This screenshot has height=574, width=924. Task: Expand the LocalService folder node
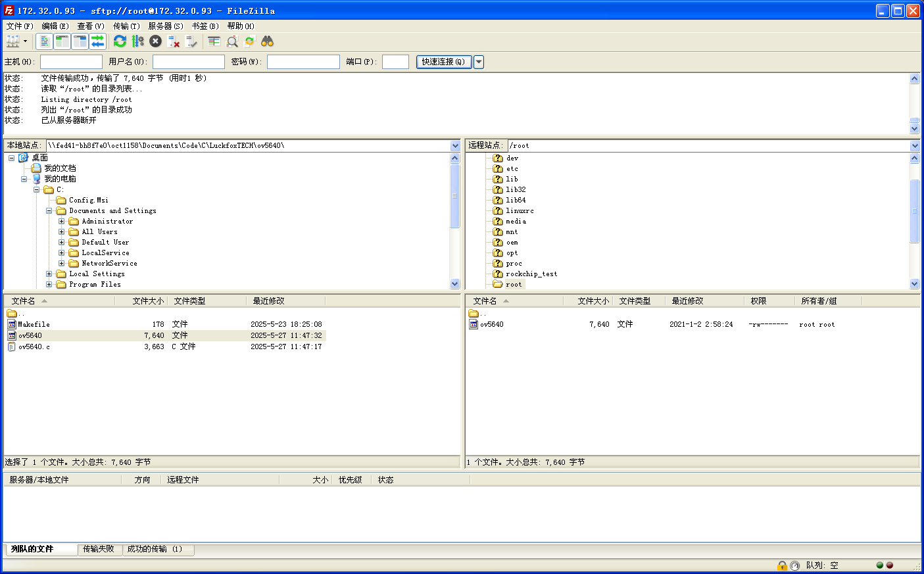(61, 252)
